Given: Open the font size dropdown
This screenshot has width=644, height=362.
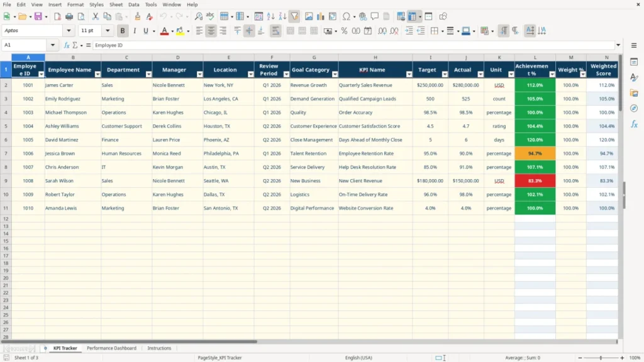Looking at the screenshot, I should pyautogui.click(x=108, y=31).
